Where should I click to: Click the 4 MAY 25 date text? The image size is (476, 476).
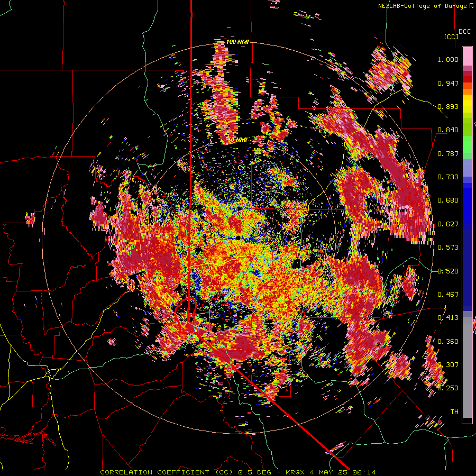click(x=329, y=472)
